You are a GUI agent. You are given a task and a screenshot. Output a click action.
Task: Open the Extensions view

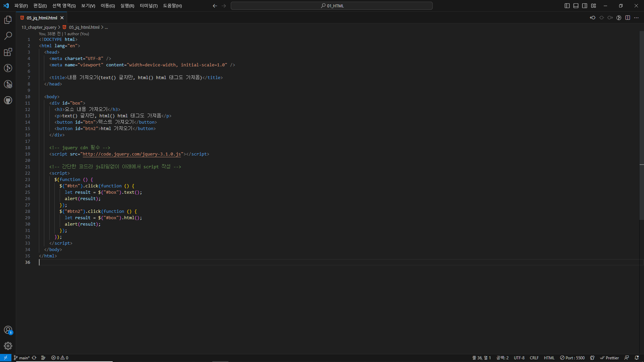[8, 52]
